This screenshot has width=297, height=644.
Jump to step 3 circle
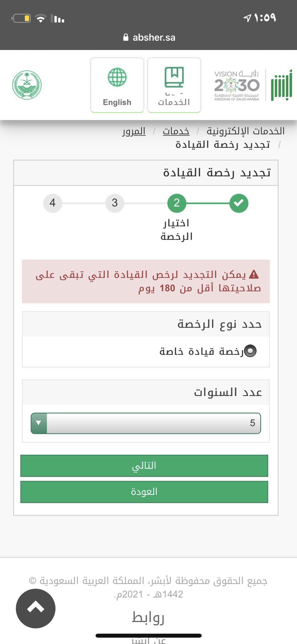(x=115, y=203)
